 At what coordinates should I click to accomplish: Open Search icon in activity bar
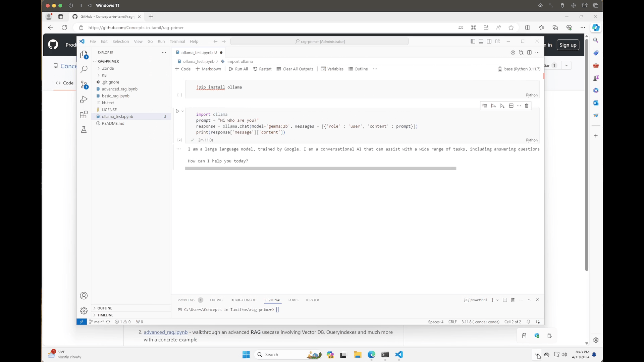pyautogui.click(x=84, y=69)
